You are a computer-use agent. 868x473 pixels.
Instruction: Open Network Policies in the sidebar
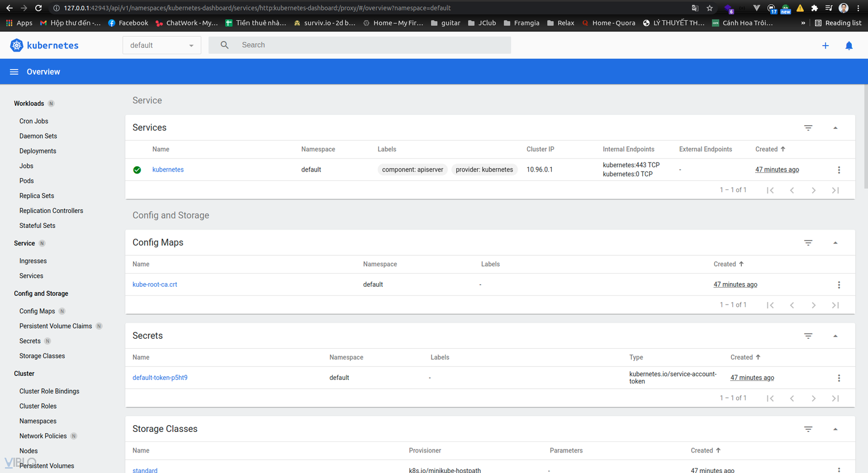[x=43, y=436]
